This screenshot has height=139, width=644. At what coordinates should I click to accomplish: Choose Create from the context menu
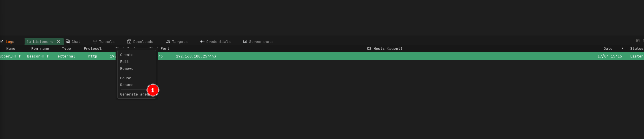pyautogui.click(x=127, y=55)
